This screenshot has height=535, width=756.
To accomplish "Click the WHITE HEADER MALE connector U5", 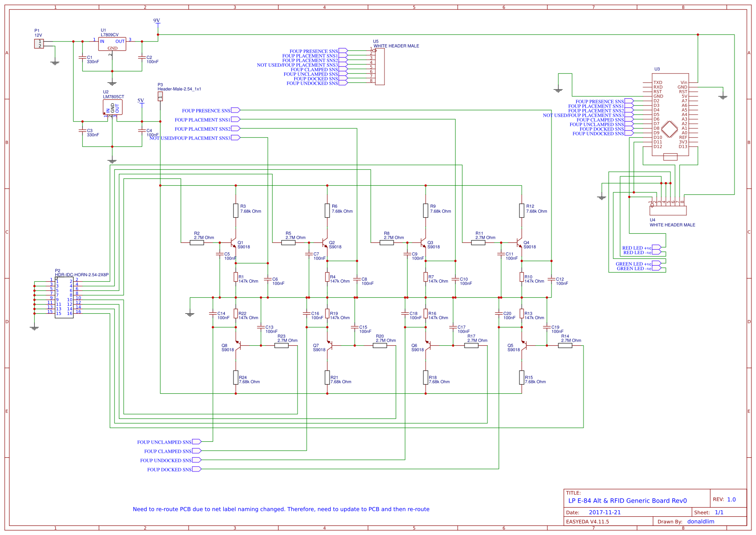I will (380, 66).
